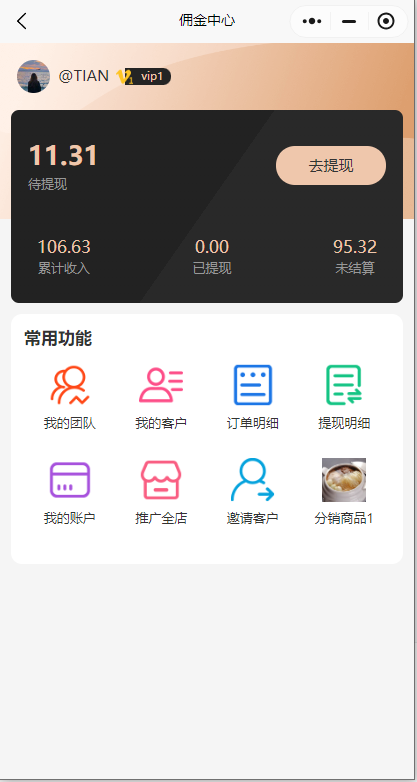Select the 推广全店 store promotion icon
Screen dimensions: 417x782
pos(161,480)
